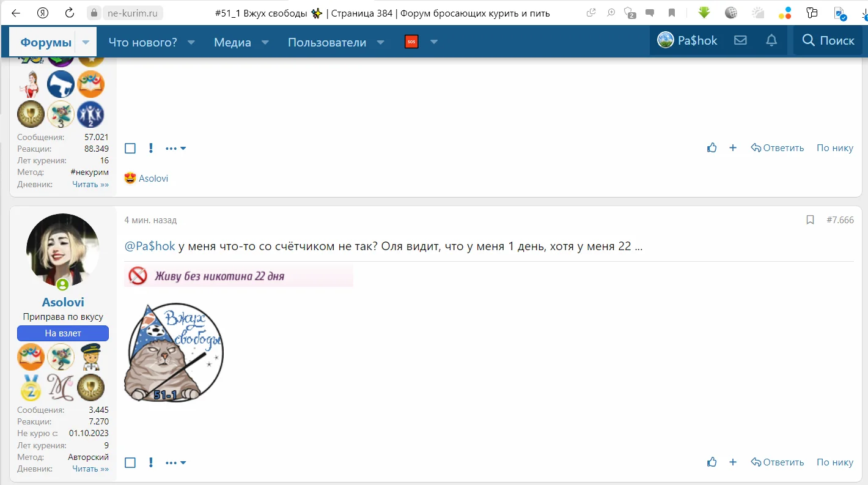Click the @Pa$hok mention in the post

point(150,246)
